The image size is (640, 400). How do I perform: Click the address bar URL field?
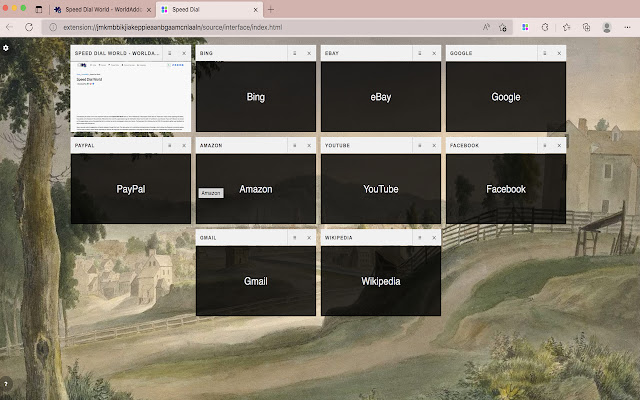pos(250,27)
